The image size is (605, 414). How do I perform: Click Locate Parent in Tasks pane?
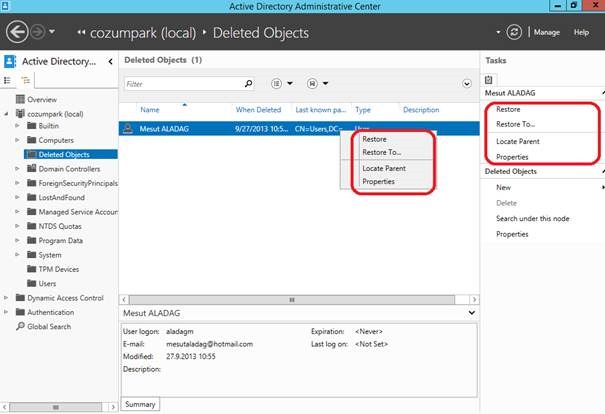(518, 141)
